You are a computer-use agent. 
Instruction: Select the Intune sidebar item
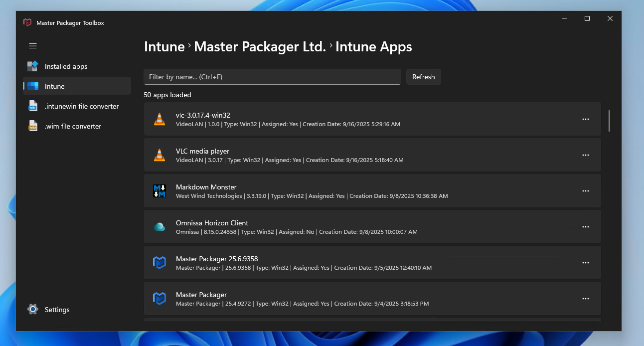point(77,86)
